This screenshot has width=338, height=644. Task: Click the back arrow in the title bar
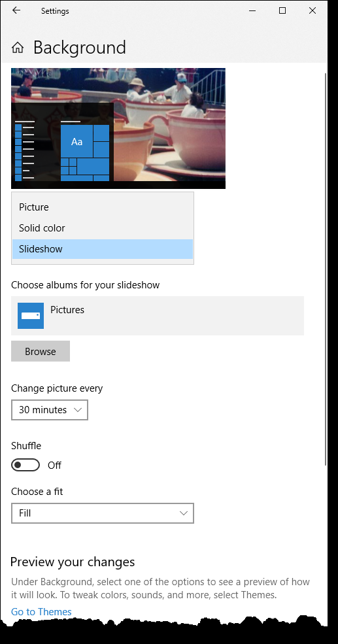(x=16, y=10)
